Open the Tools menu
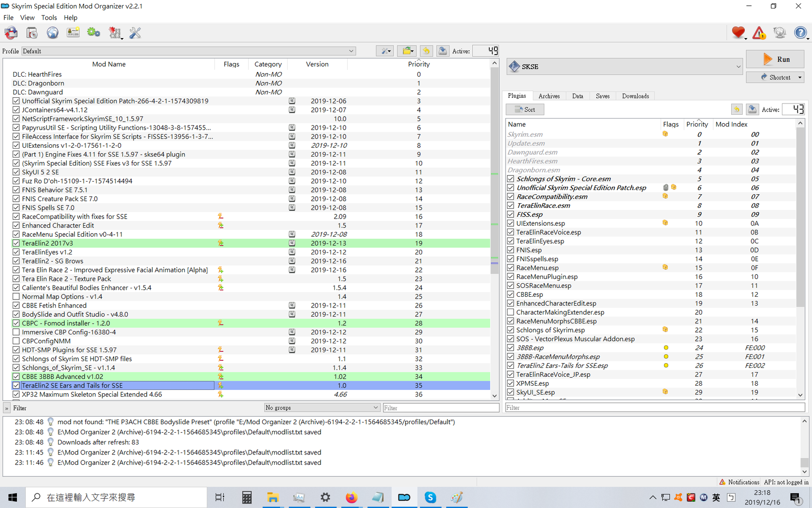Image resolution: width=812 pixels, height=508 pixels. point(49,17)
